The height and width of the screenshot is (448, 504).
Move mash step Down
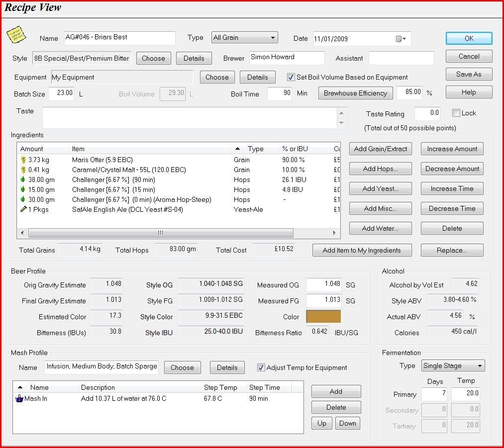(348, 423)
